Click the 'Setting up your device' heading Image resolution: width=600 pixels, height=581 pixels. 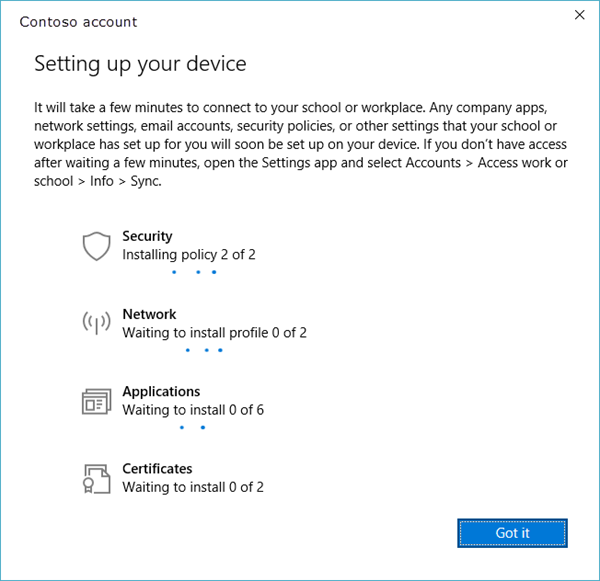click(x=140, y=64)
